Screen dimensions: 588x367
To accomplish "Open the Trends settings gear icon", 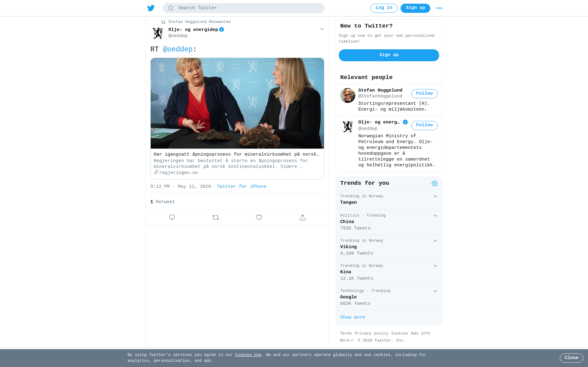I will pos(435,183).
